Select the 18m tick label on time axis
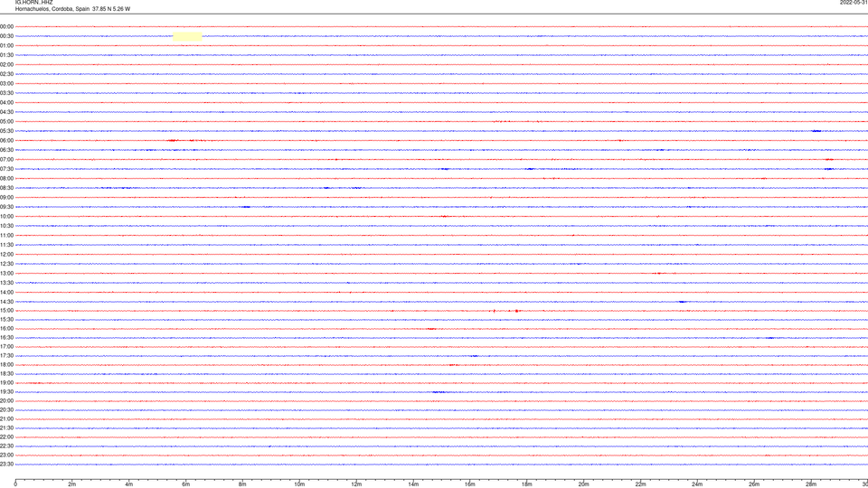The width and height of the screenshot is (868, 488). 526,484
